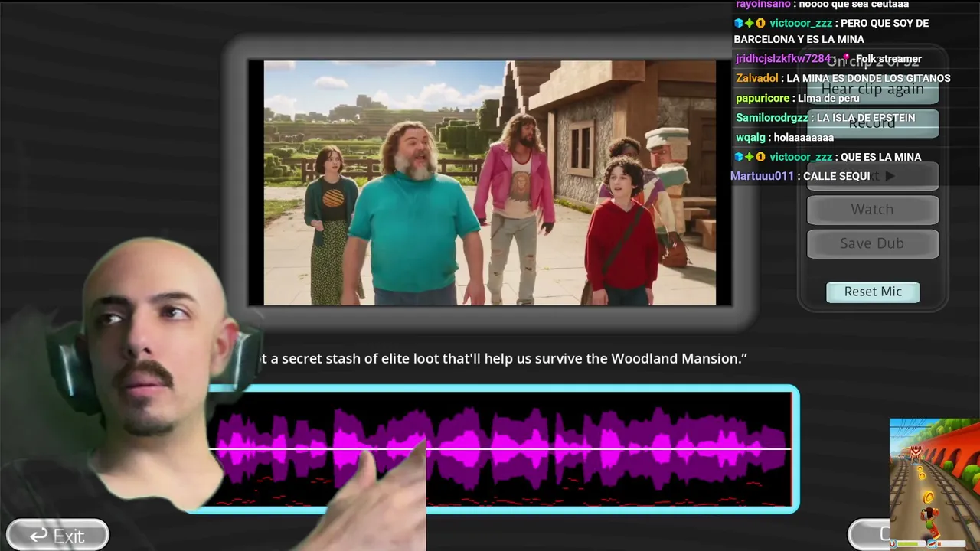Select chat username Samilorodrgzz
980x551 pixels.
(x=772, y=118)
